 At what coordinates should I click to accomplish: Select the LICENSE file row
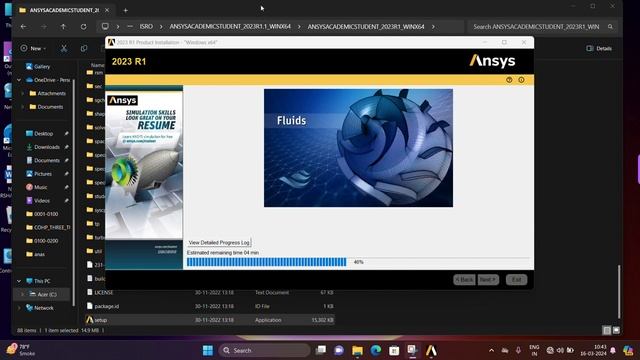[210, 293]
